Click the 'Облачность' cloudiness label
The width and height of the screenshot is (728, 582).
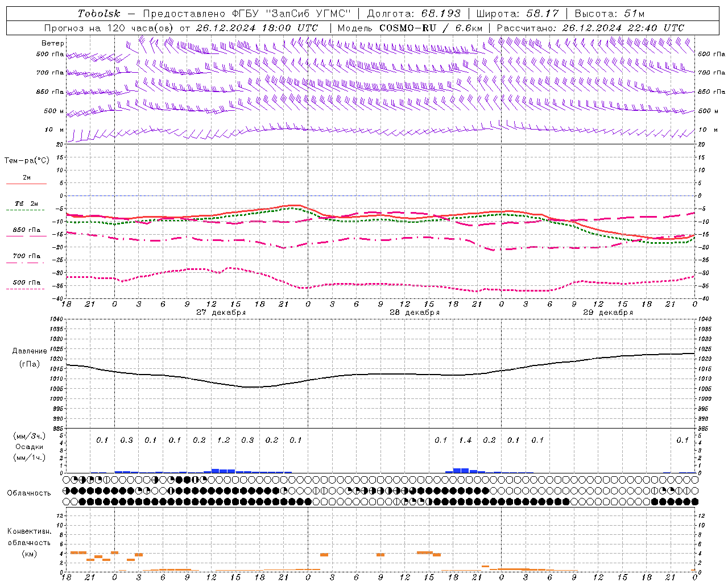(29, 493)
